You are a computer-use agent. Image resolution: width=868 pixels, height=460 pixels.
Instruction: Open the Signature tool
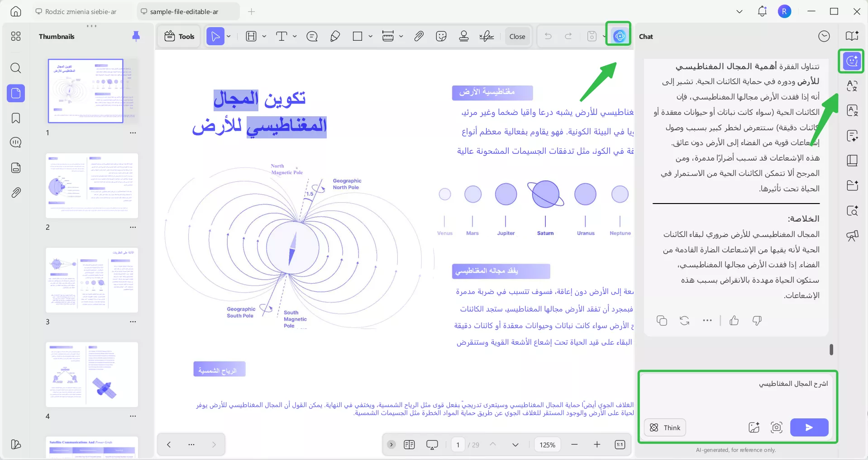[486, 36]
